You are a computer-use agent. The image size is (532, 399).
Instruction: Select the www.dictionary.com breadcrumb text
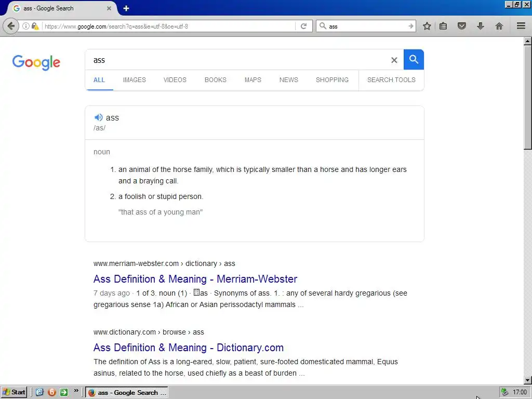tap(125, 332)
